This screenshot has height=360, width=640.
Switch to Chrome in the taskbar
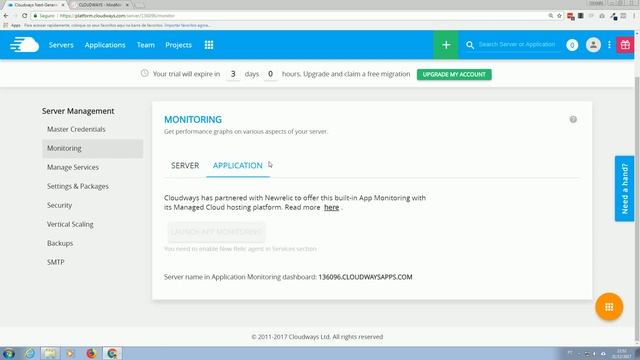pos(112,353)
